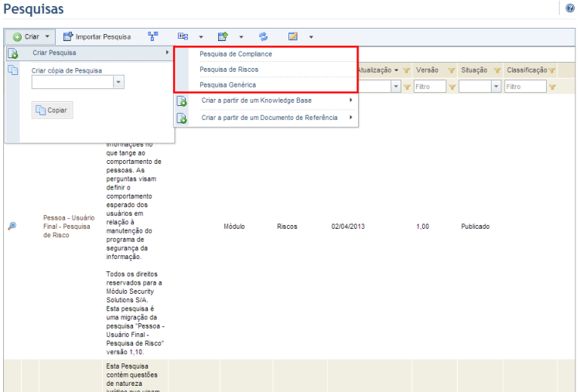Click the Copiar button
The image size is (580, 392).
[x=52, y=111]
